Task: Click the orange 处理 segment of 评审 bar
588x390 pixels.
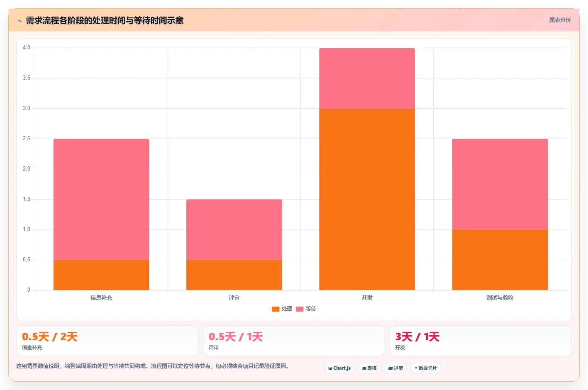Action: coord(234,275)
